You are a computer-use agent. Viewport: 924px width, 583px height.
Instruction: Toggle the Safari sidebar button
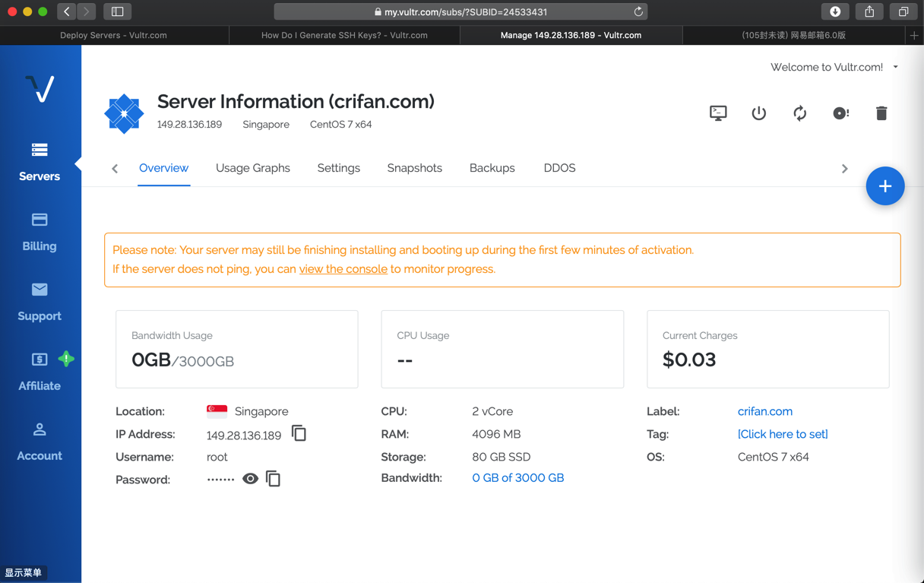117,11
